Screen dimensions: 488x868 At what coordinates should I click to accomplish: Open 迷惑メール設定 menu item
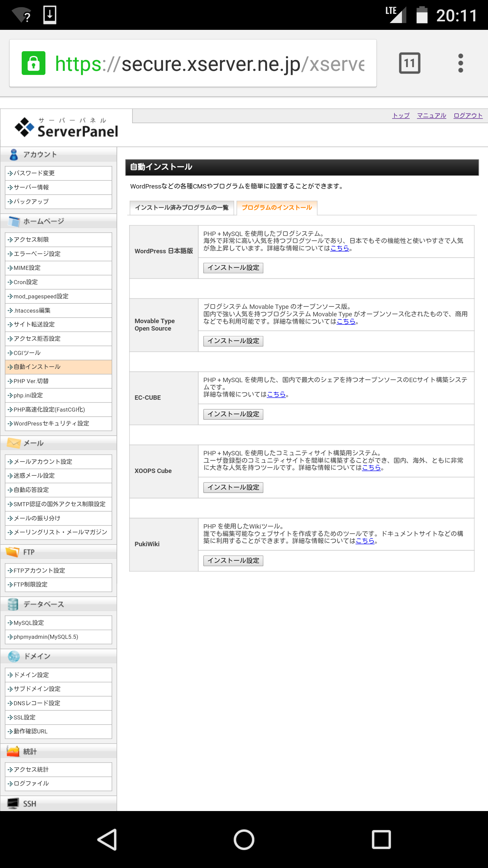point(59,476)
